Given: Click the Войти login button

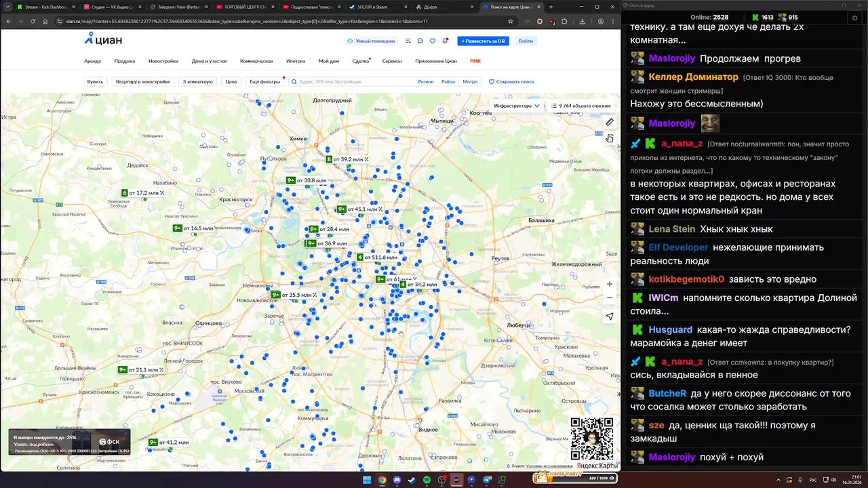Looking at the screenshot, I should tap(526, 41).
